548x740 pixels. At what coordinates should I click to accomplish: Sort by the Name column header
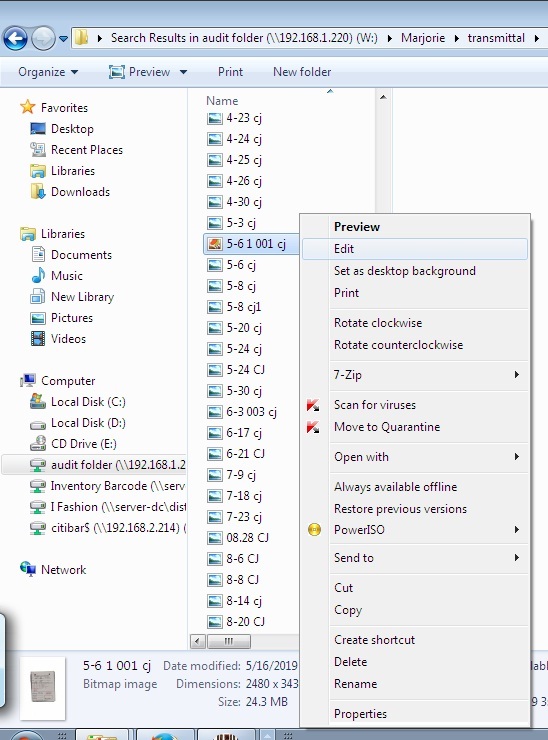click(x=222, y=101)
